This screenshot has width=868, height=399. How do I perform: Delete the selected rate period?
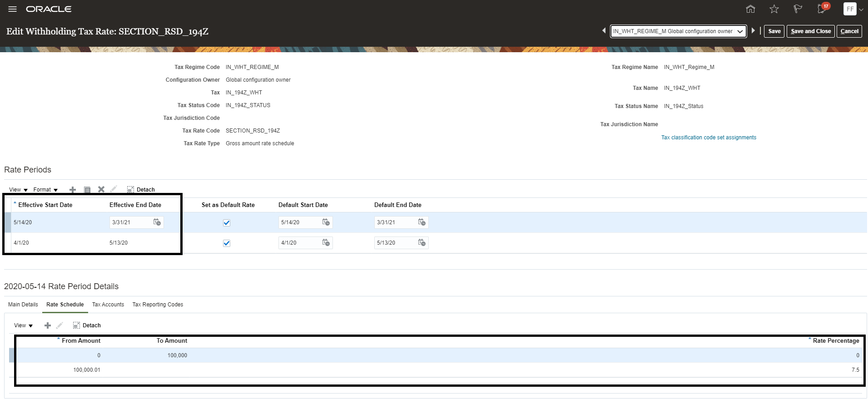(101, 189)
